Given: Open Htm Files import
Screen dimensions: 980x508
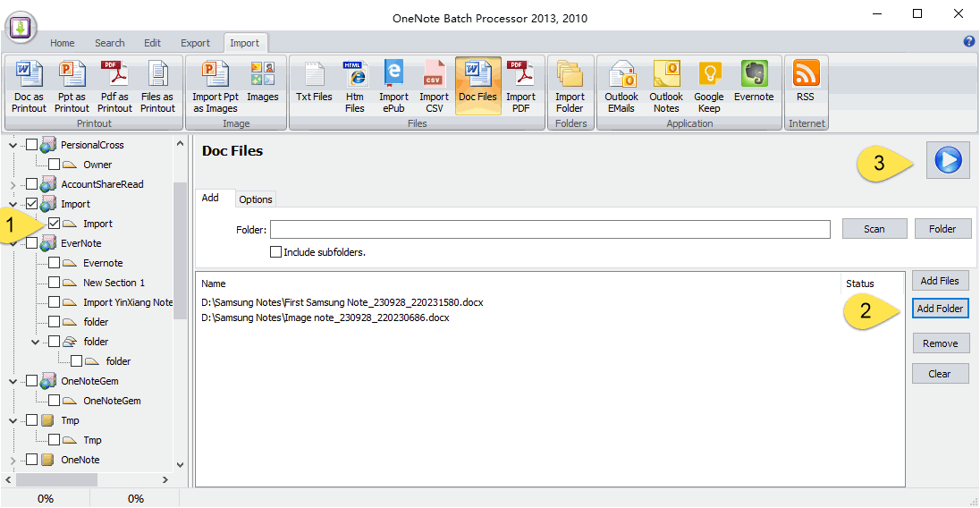Looking at the screenshot, I should (354, 87).
